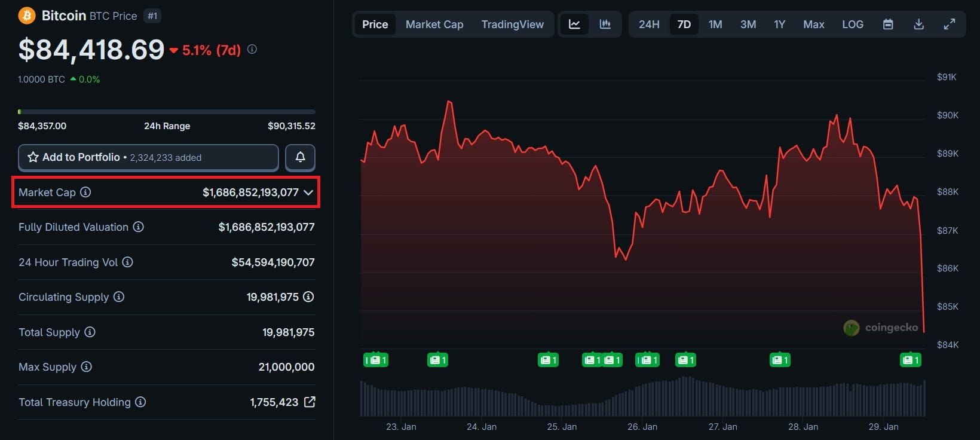The width and height of the screenshot is (980, 440).
Task: Toggle LOG scale on the chart
Action: coord(852,25)
